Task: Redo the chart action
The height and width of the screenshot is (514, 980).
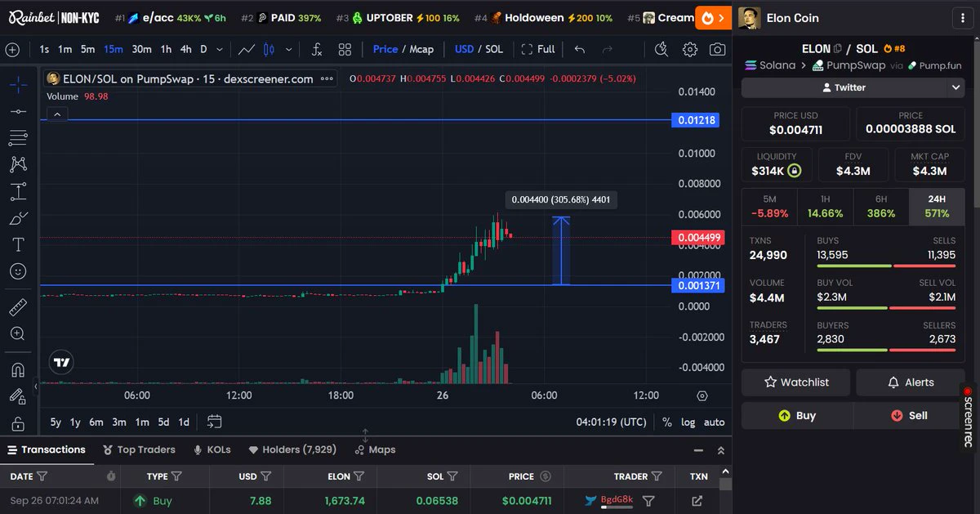Action: (x=607, y=50)
